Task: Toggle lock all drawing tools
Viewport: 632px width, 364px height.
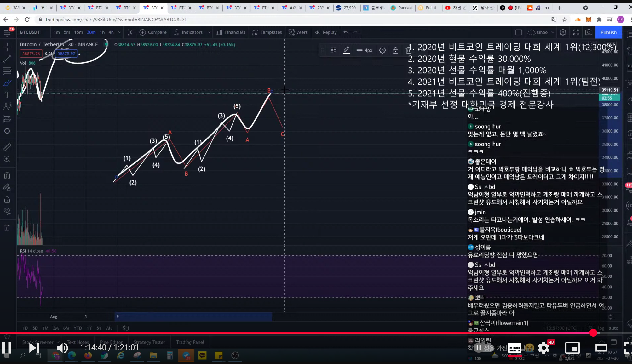Action: [x=7, y=200]
